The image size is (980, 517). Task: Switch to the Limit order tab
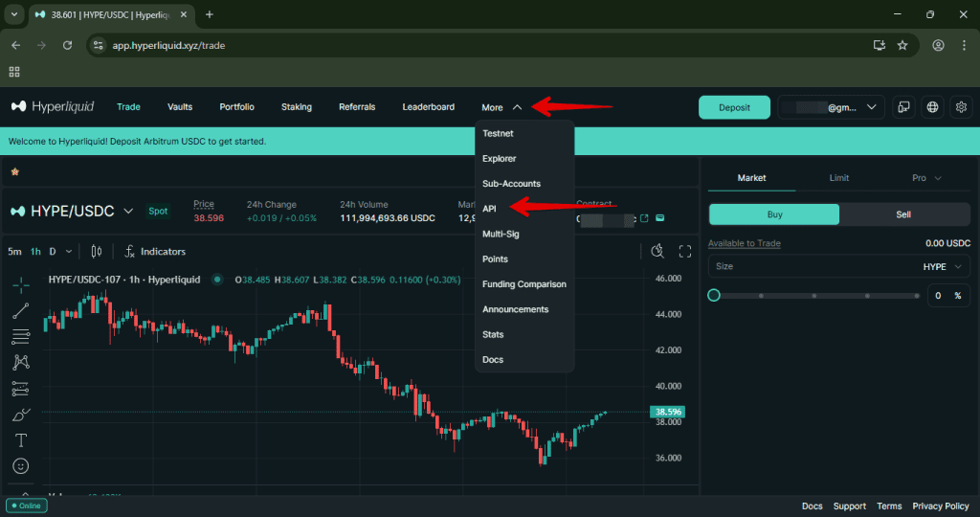pyautogui.click(x=838, y=178)
